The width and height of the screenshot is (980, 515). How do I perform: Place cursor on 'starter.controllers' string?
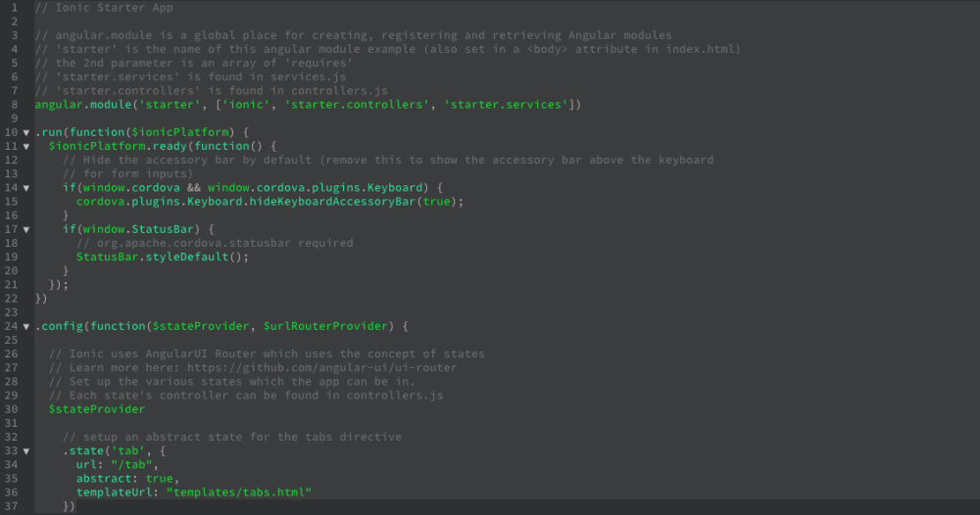(x=357, y=104)
